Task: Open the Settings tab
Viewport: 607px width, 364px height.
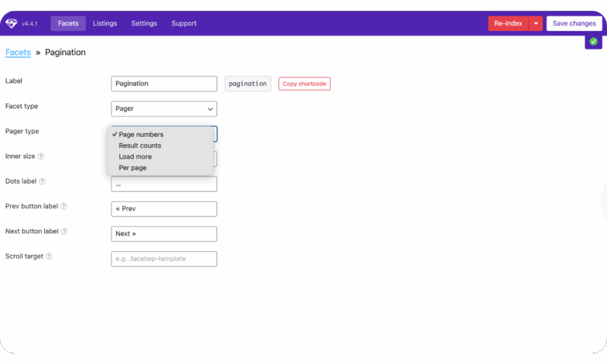Action: pyautogui.click(x=144, y=23)
